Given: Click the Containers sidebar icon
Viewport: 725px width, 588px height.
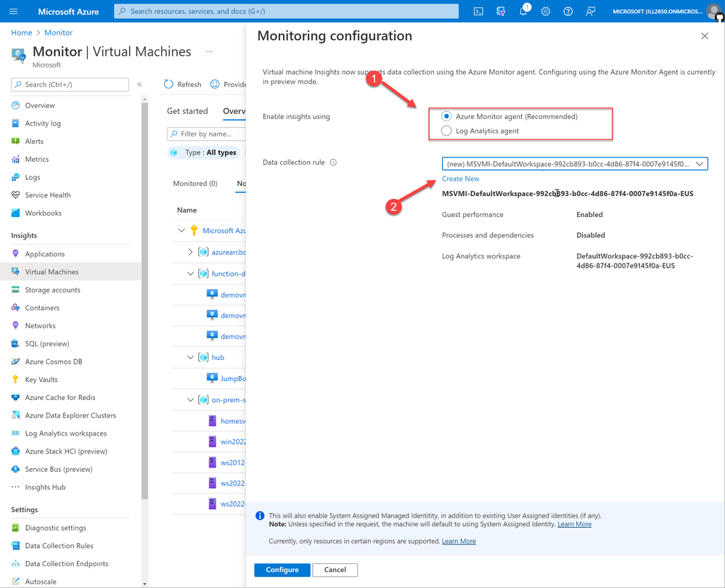Looking at the screenshot, I should tap(16, 308).
